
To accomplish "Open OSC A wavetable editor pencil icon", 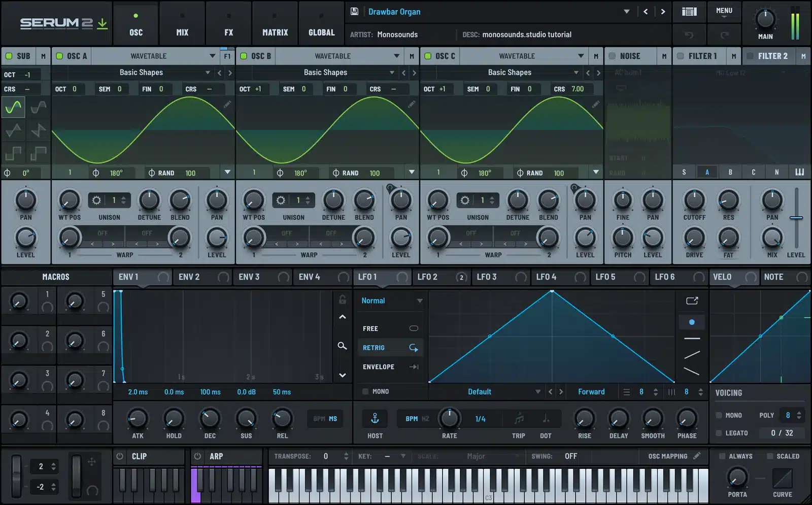I will pyautogui.click(x=227, y=104).
